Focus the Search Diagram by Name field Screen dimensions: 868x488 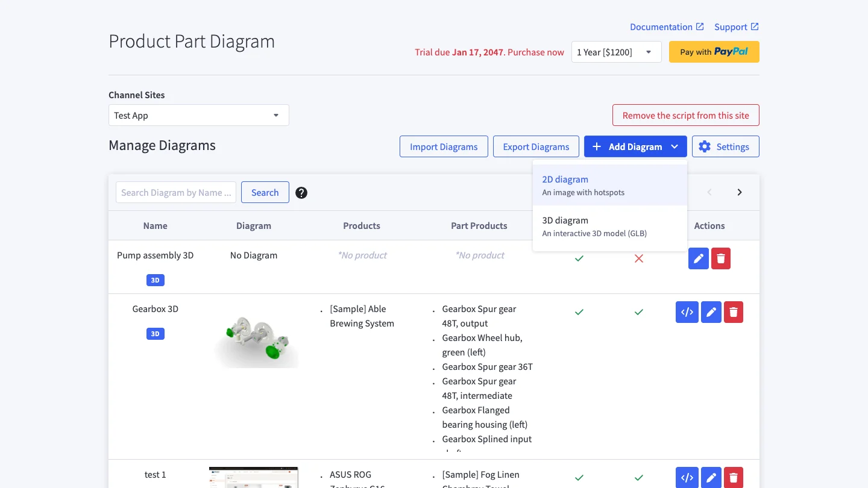176,192
